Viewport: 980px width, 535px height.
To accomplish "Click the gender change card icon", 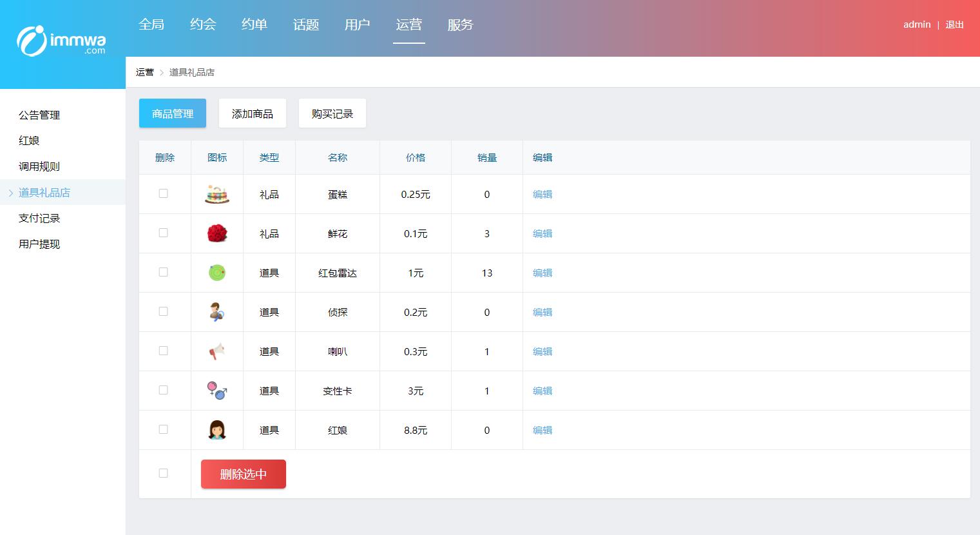I will click(217, 391).
